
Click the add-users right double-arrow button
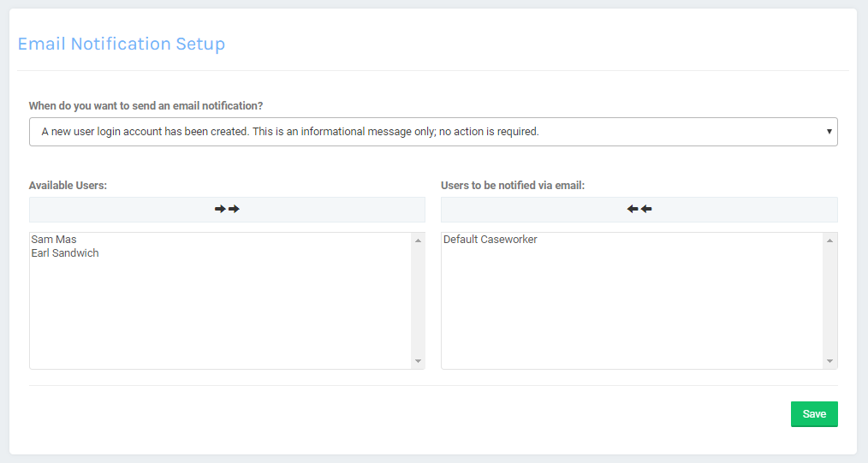[227, 209]
